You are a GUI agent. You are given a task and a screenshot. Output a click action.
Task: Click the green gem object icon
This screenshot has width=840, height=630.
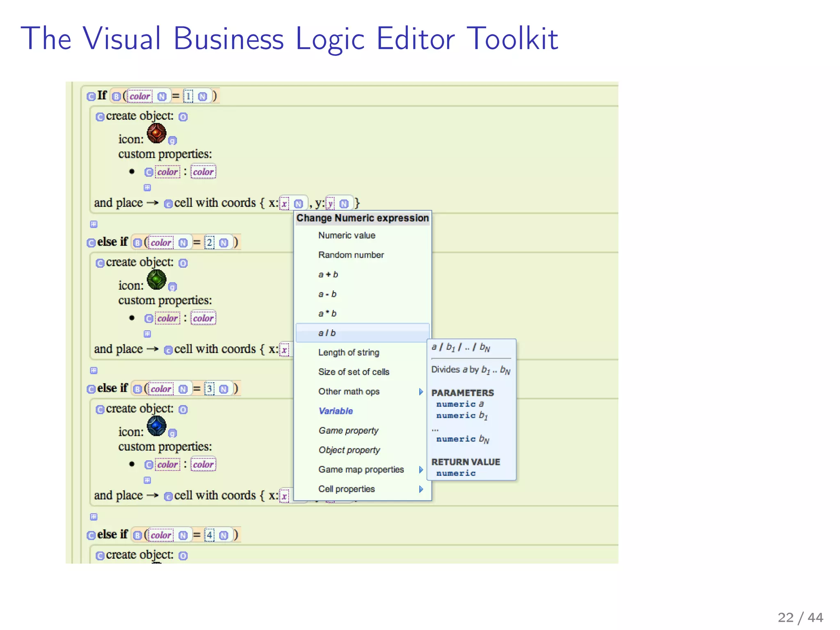click(x=156, y=279)
